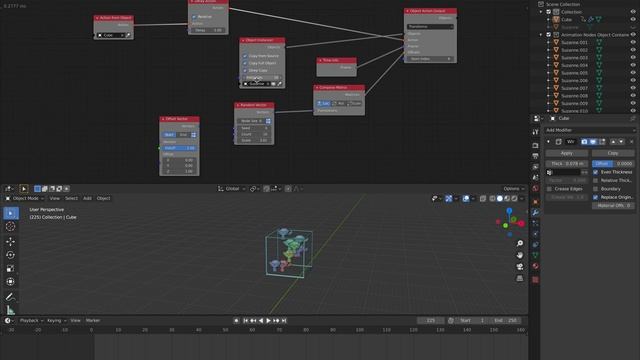Open the Active Tool properties tab

point(536,131)
